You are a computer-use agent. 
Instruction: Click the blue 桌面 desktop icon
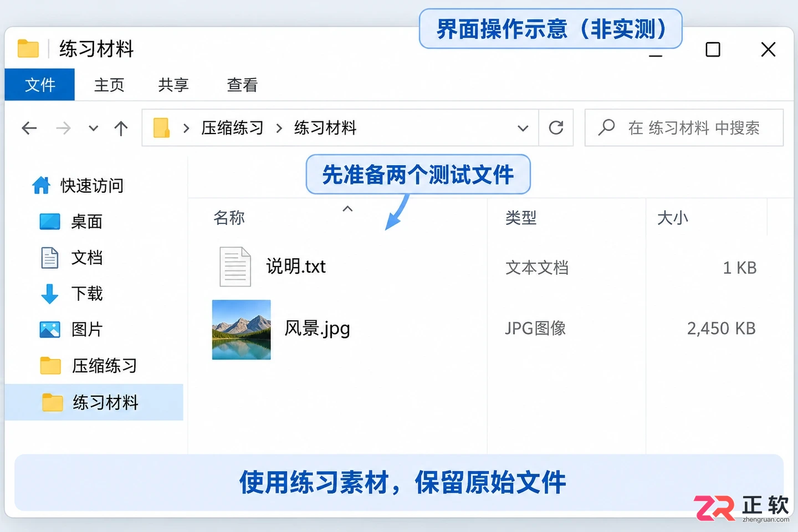coord(50,222)
